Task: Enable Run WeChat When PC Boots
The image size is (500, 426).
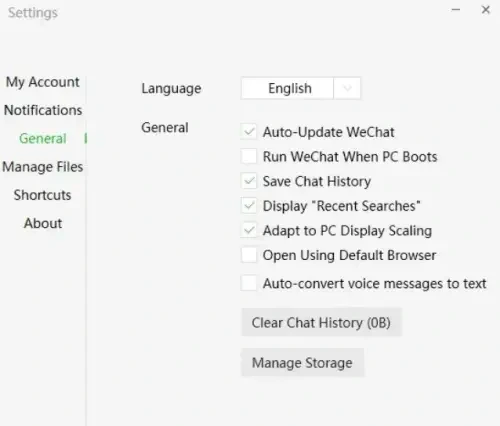Action: tap(249, 156)
